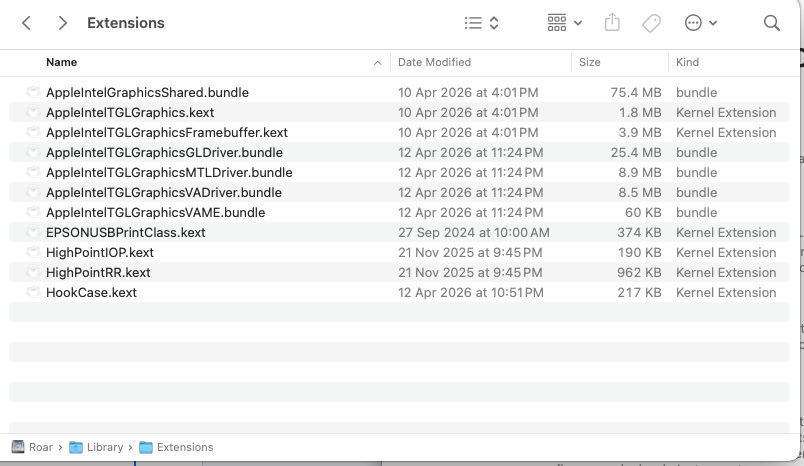
Task: Sort files by Date Modified column
Action: coord(434,63)
